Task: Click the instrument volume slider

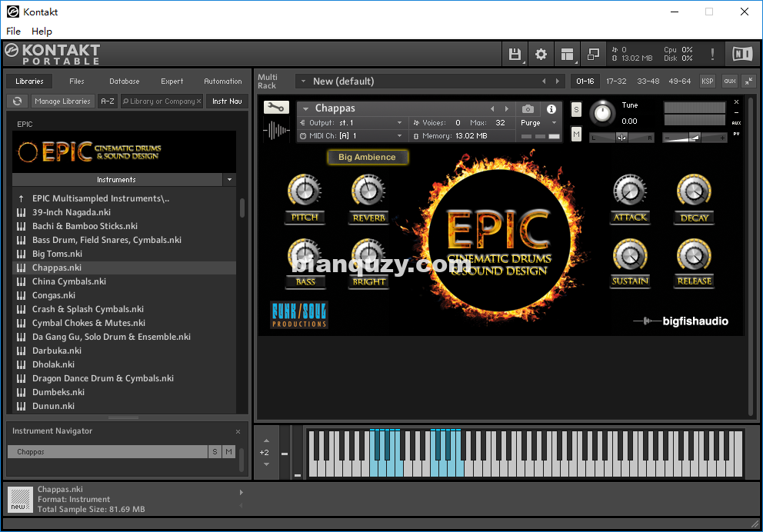Action: 695,138
